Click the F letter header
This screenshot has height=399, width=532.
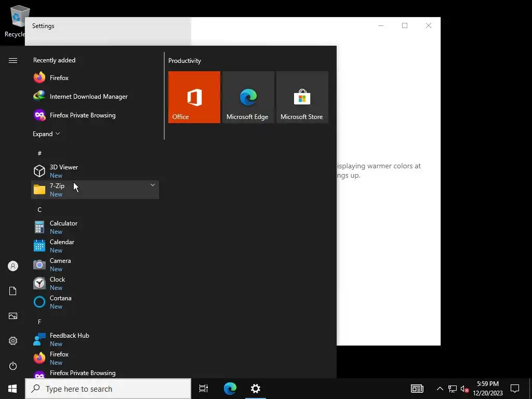point(39,322)
